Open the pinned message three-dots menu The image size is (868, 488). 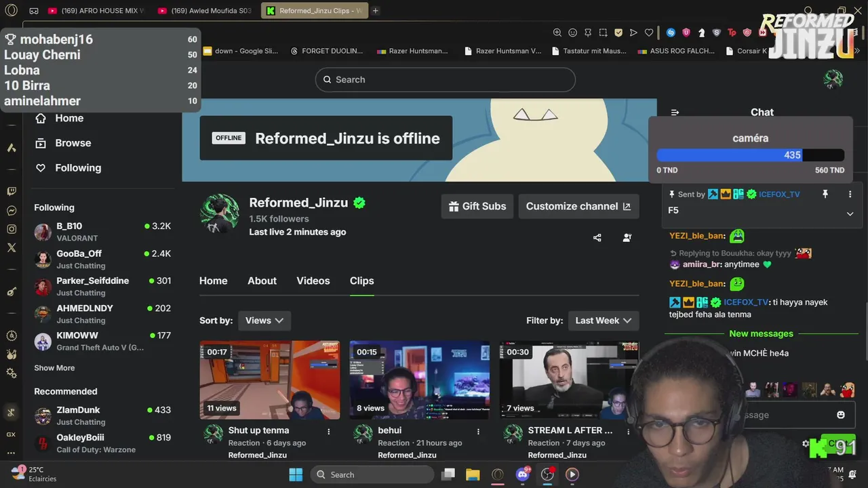point(850,195)
